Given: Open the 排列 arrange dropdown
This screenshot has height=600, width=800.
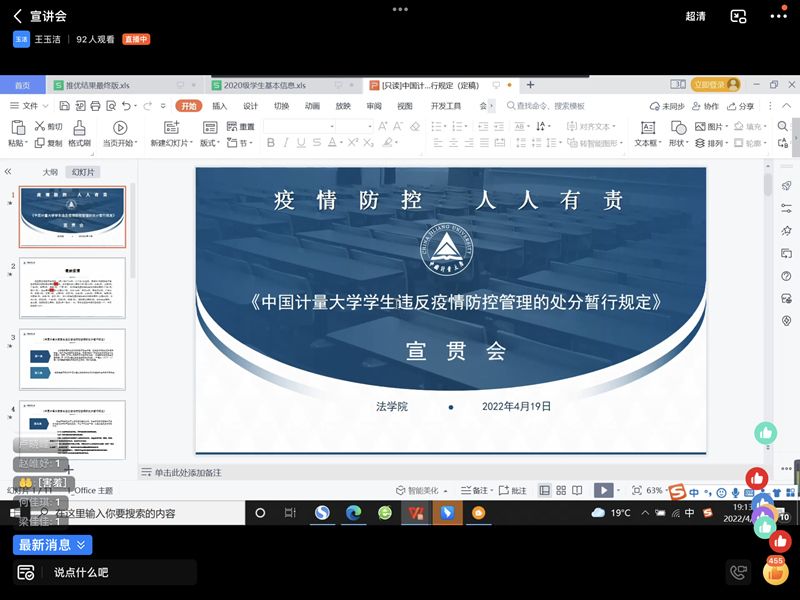Looking at the screenshot, I should coord(711,143).
